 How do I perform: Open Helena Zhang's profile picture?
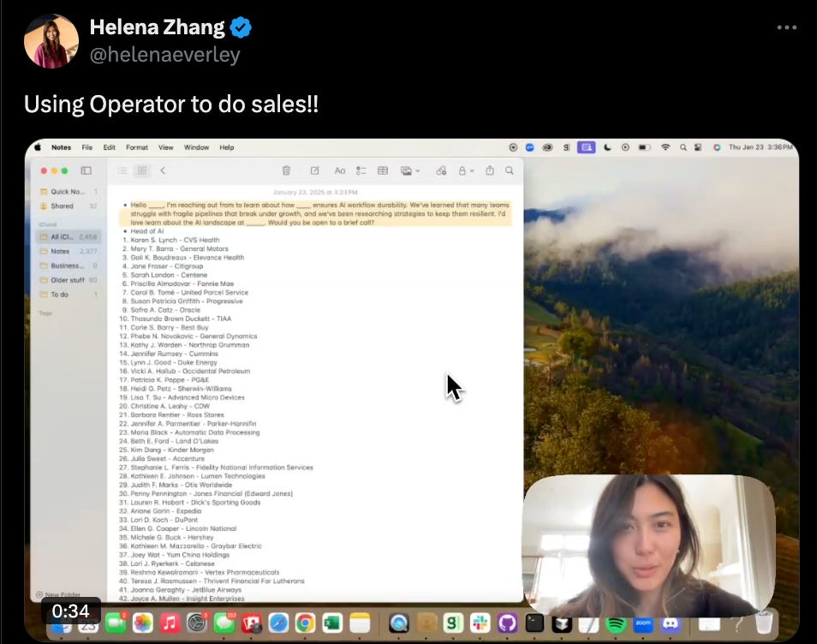pyautogui.click(x=51, y=40)
